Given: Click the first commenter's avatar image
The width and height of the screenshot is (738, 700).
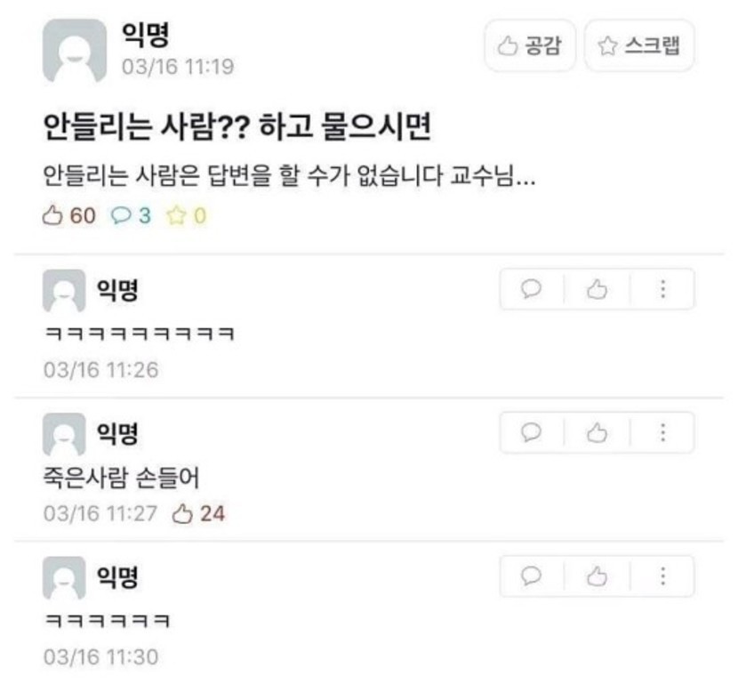Looking at the screenshot, I should click(64, 291).
